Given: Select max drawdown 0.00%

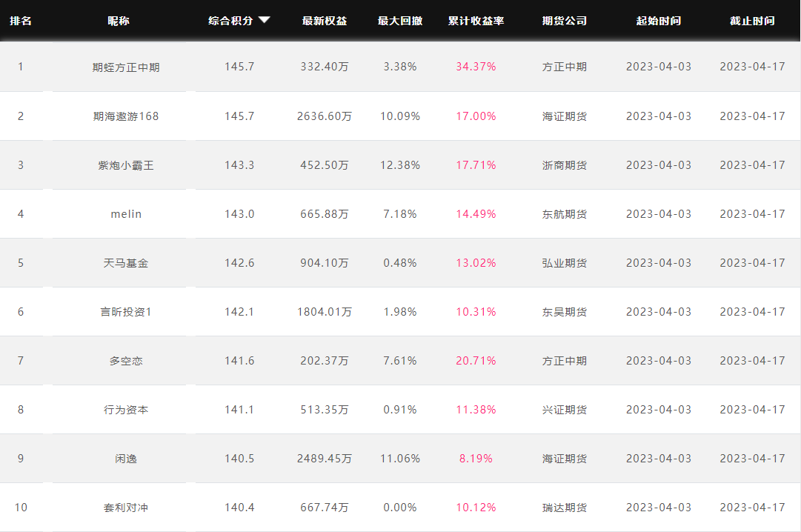Looking at the screenshot, I should [x=400, y=508].
